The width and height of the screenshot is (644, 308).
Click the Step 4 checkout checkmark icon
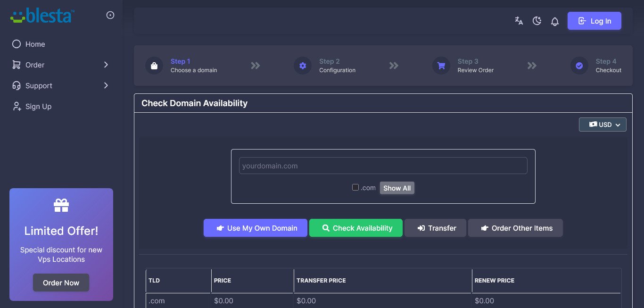579,66
